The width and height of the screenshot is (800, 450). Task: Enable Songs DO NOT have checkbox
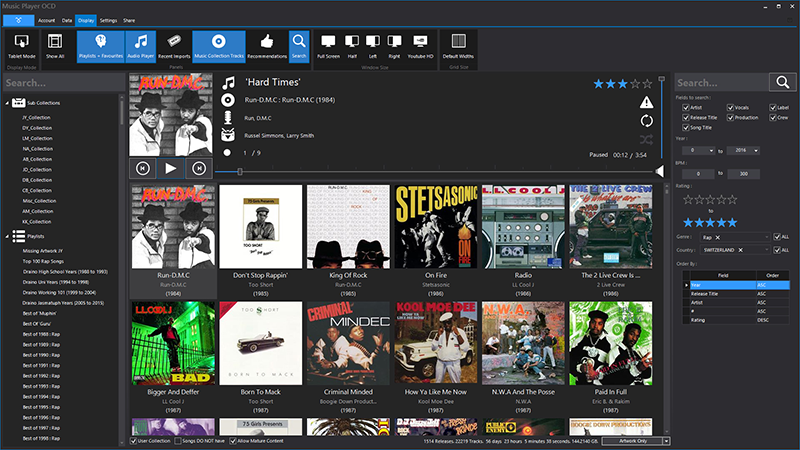coord(178,441)
